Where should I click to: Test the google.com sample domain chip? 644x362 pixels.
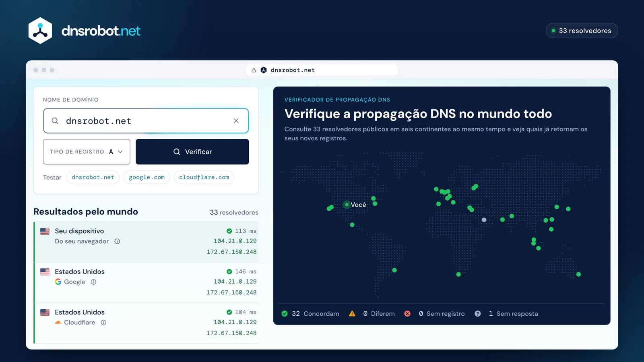[147, 177]
